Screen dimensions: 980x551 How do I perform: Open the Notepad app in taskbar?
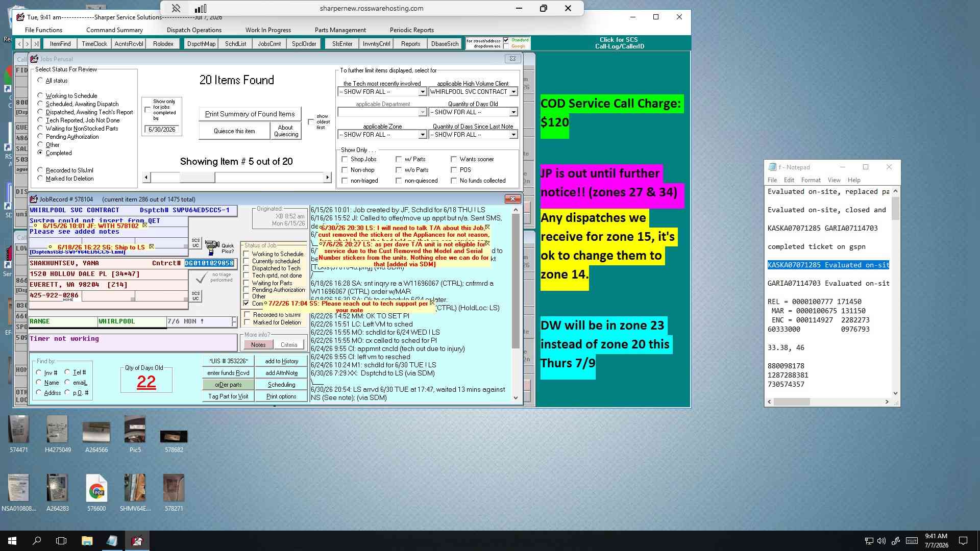tap(112, 541)
